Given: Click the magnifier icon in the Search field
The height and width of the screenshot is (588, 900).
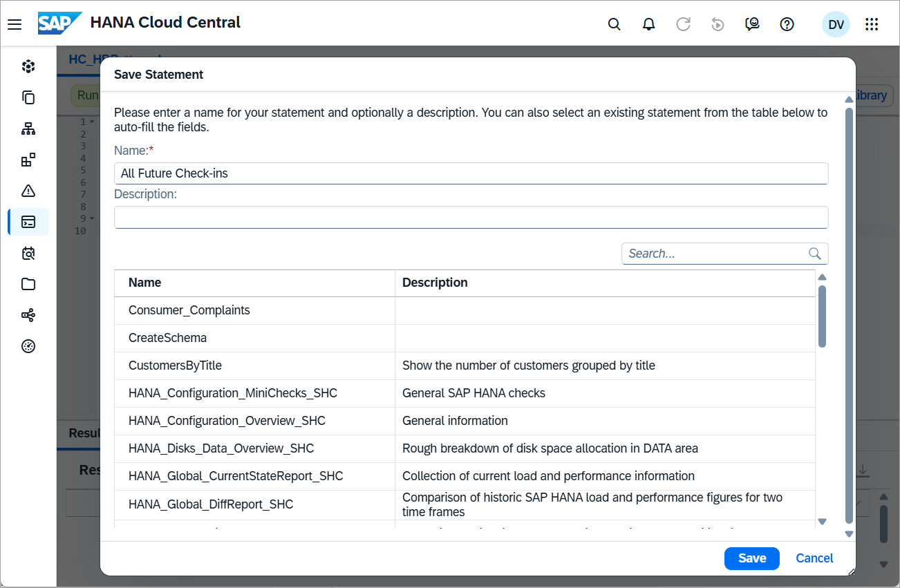Looking at the screenshot, I should (815, 254).
